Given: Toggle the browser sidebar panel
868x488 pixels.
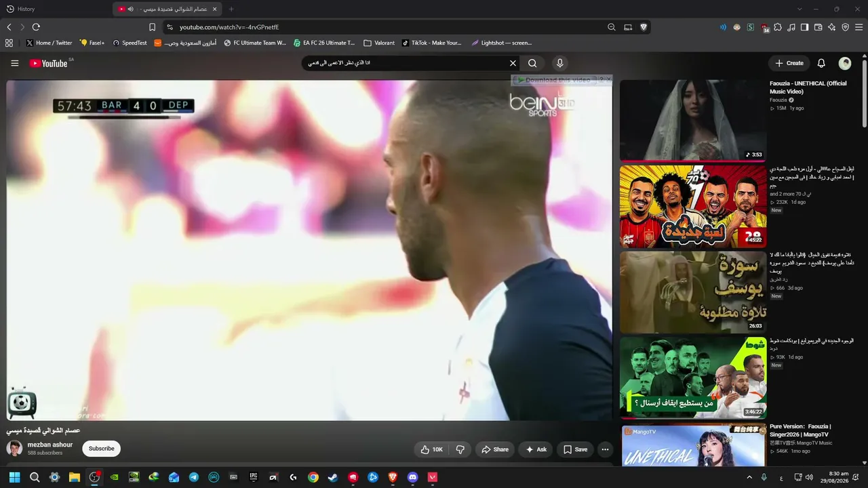Looking at the screenshot, I should (804, 27).
